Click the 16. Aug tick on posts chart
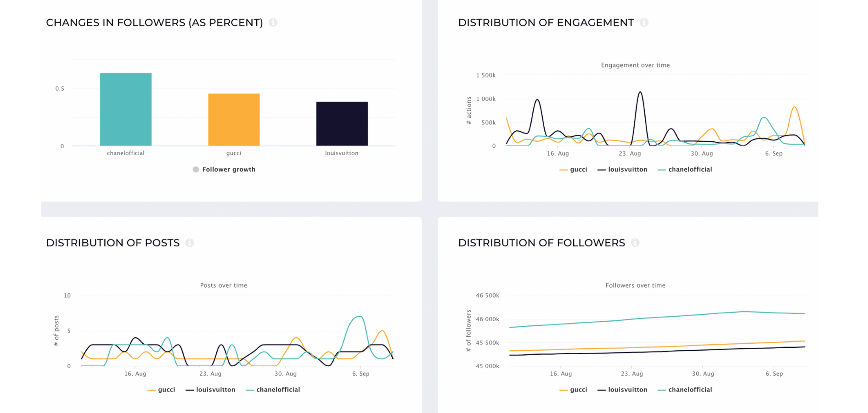The height and width of the screenshot is (413, 868). [x=135, y=374]
